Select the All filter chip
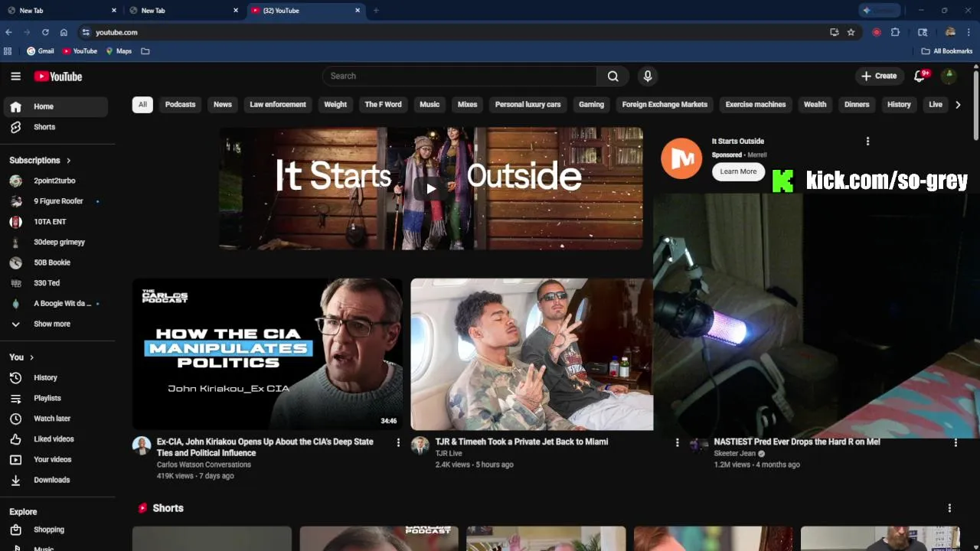980x551 pixels. [x=142, y=104]
